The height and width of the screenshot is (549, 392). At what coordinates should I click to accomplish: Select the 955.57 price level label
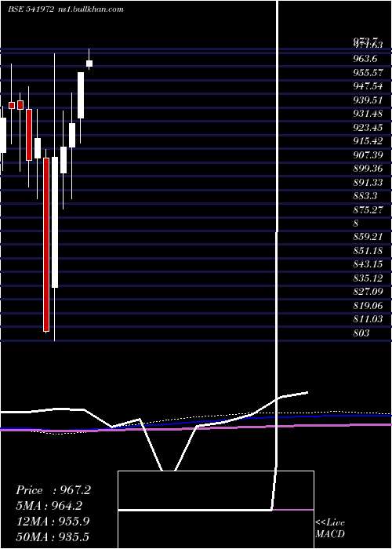[x=368, y=72]
